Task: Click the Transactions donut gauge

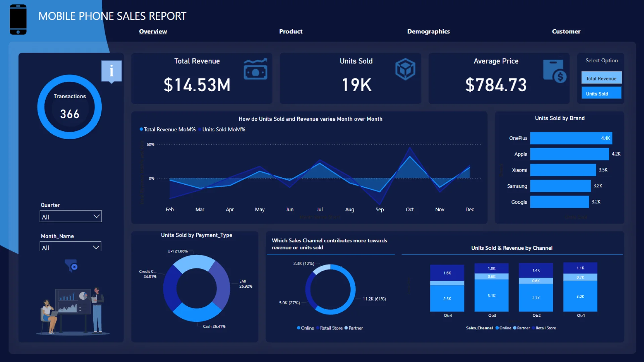Action: coord(69,107)
